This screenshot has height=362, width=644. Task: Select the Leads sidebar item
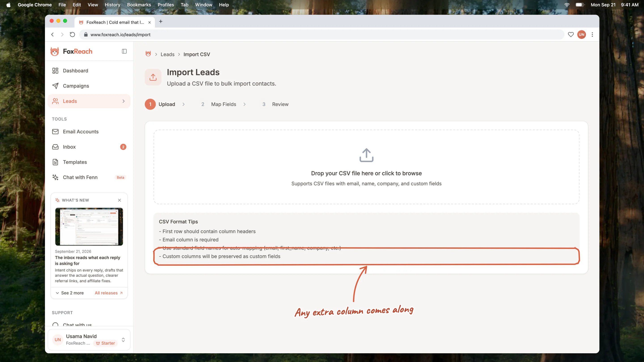[89, 101]
